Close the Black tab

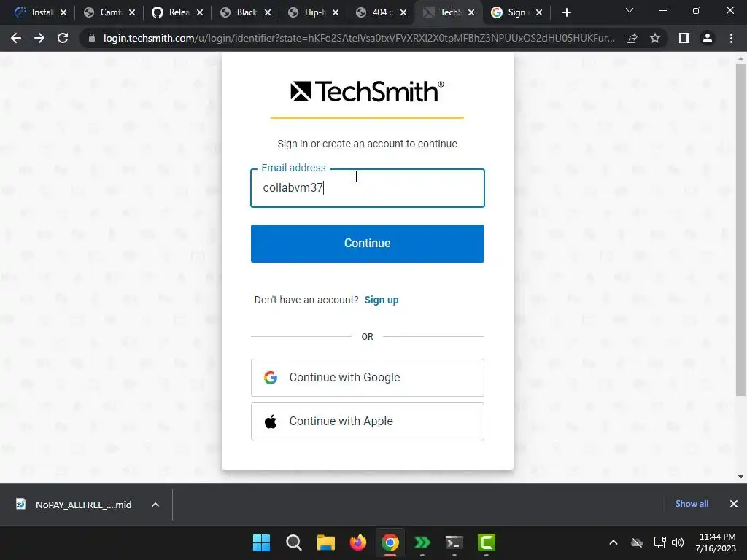click(x=268, y=12)
